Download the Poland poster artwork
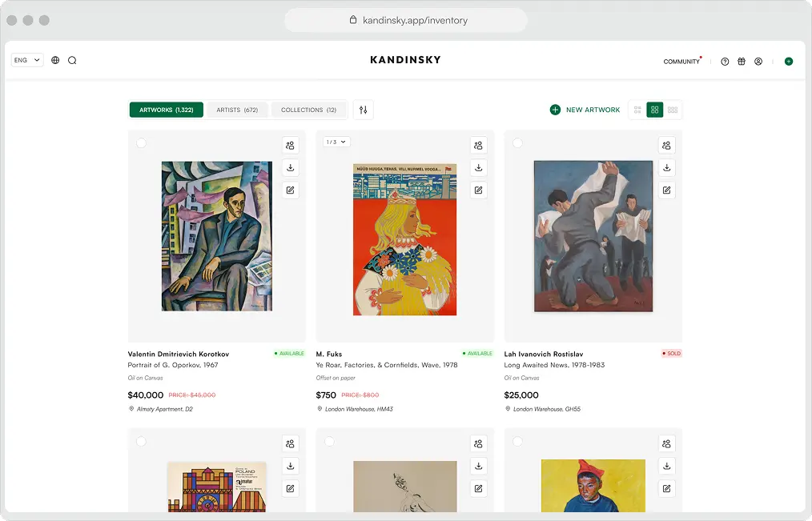The width and height of the screenshot is (812, 521). coord(291,466)
